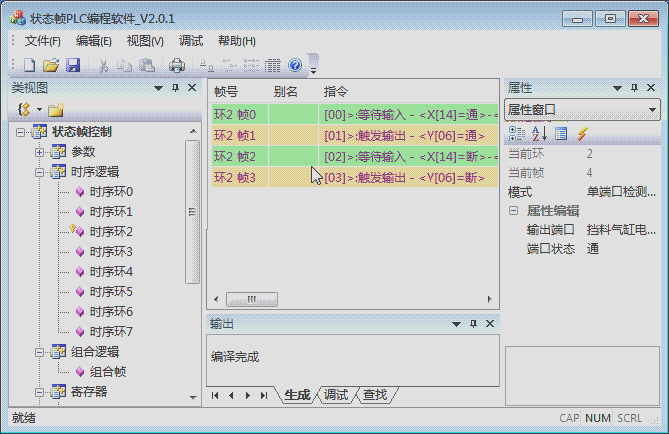
Task: Click the 别名 column header
Action: (285, 91)
